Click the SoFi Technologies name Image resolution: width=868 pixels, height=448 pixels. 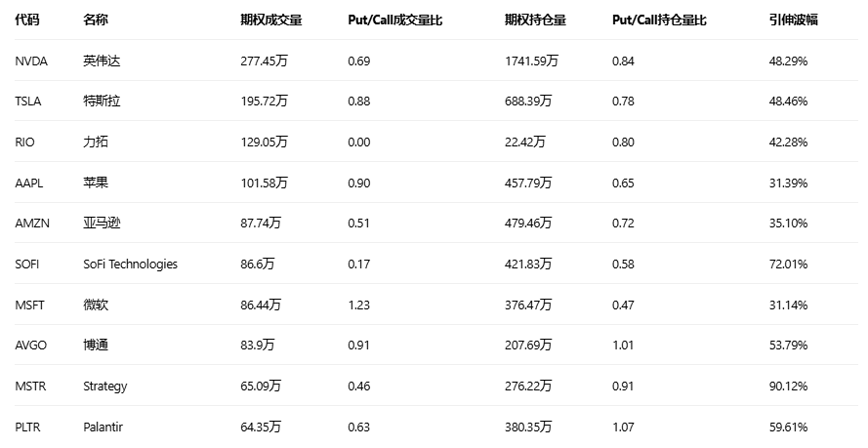131,264
